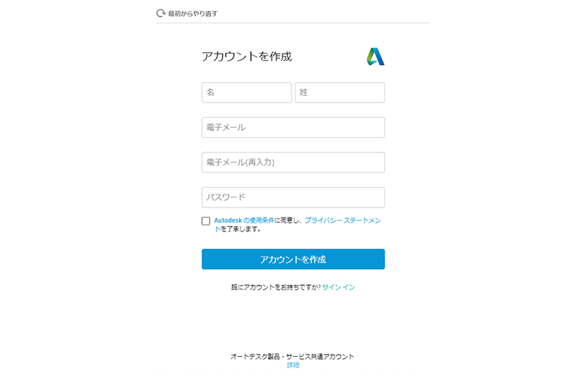Click the 既にアカウントをお持ちですか? text
Image resolution: width=588 pixels, height=383 pixels.
pyautogui.click(x=276, y=287)
